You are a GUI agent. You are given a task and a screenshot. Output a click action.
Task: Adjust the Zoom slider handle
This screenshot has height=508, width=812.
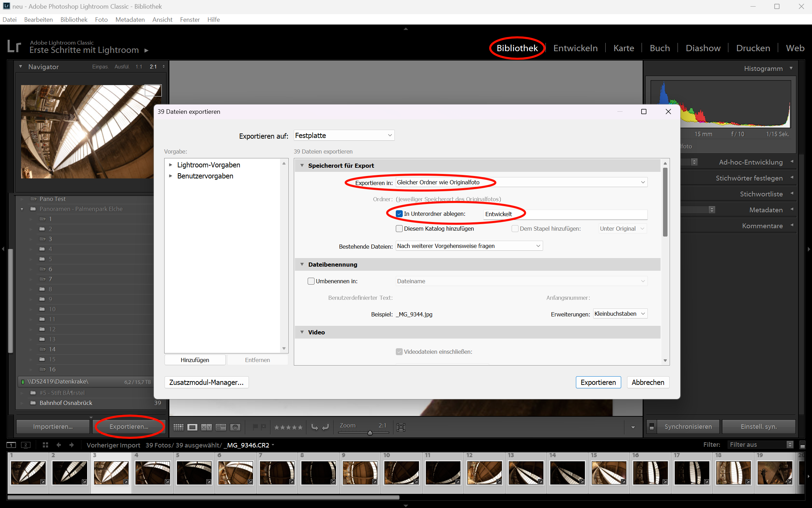pyautogui.click(x=370, y=433)
